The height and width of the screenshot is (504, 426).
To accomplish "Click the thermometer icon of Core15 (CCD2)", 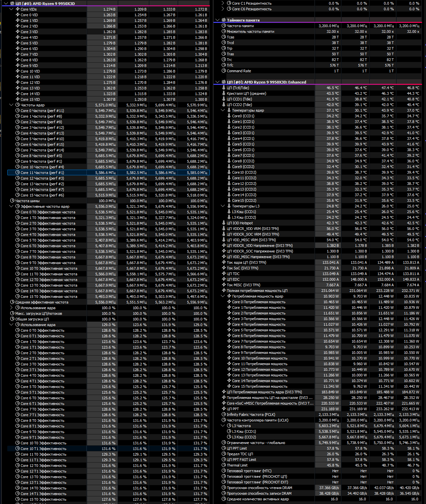I will 229,200.
